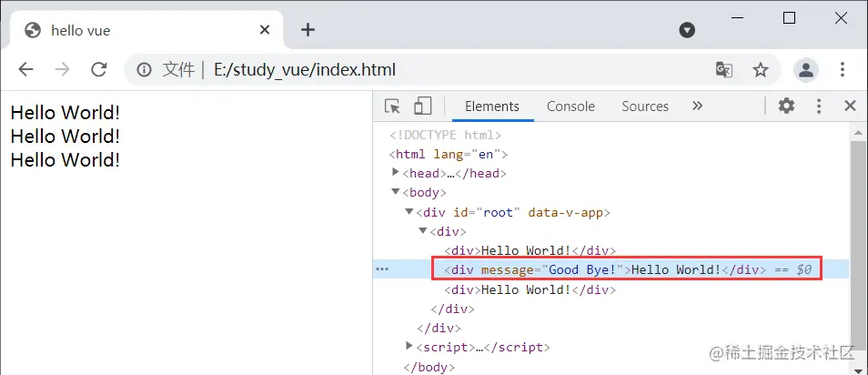The height and width of the screenshot is (375, 868).
Task: Open DevTools customize three-dot menu
Action: tap(819, 106)
